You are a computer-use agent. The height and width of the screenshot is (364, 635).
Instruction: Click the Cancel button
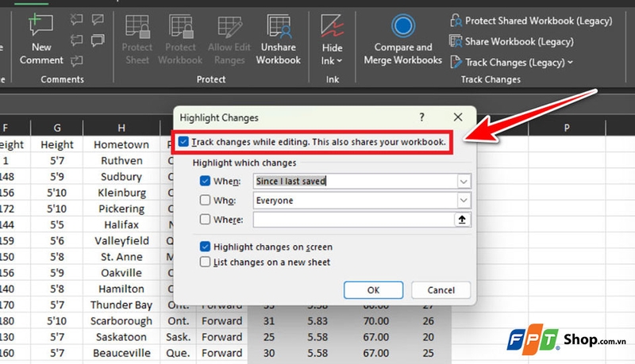tap(441, 290)
